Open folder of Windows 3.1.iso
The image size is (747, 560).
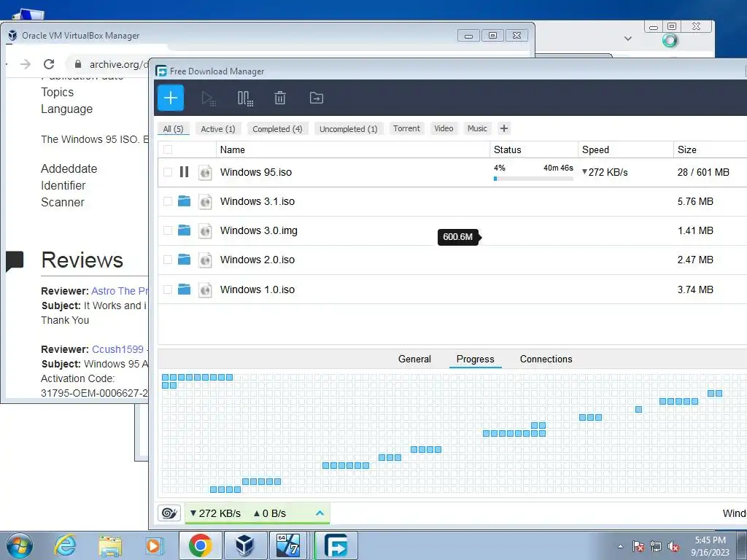184,201
